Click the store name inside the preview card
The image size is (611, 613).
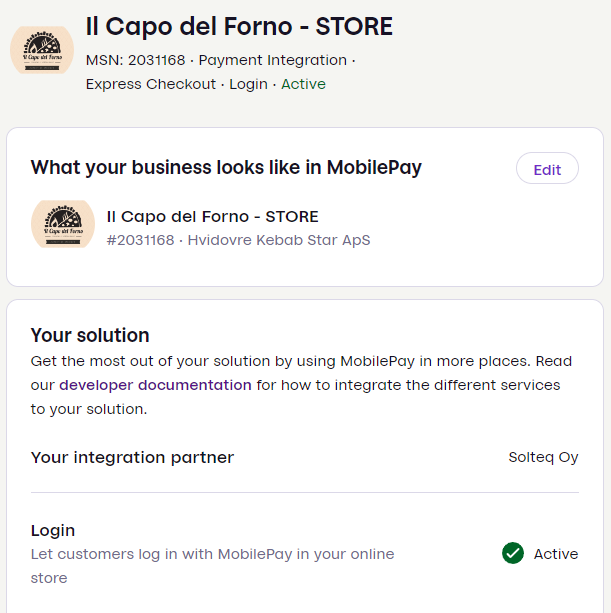click(x=212, y=216)
